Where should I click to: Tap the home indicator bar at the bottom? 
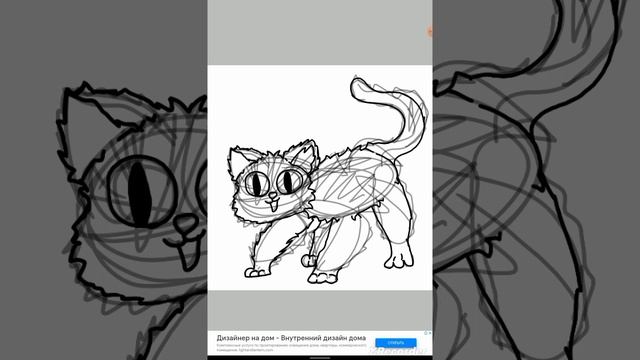click(x=320, y=358)
